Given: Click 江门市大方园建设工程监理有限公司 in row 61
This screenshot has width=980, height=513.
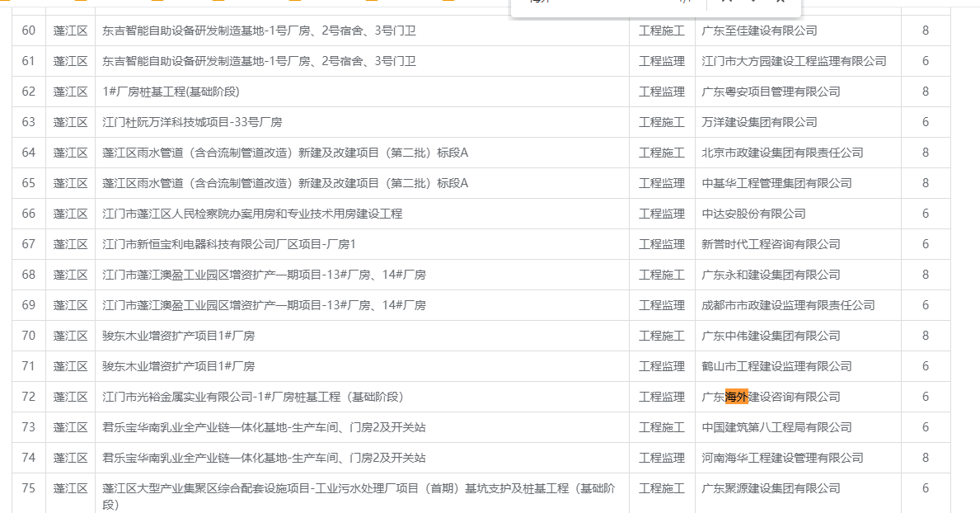Looking at the screenshot, I should click(793, 61).
